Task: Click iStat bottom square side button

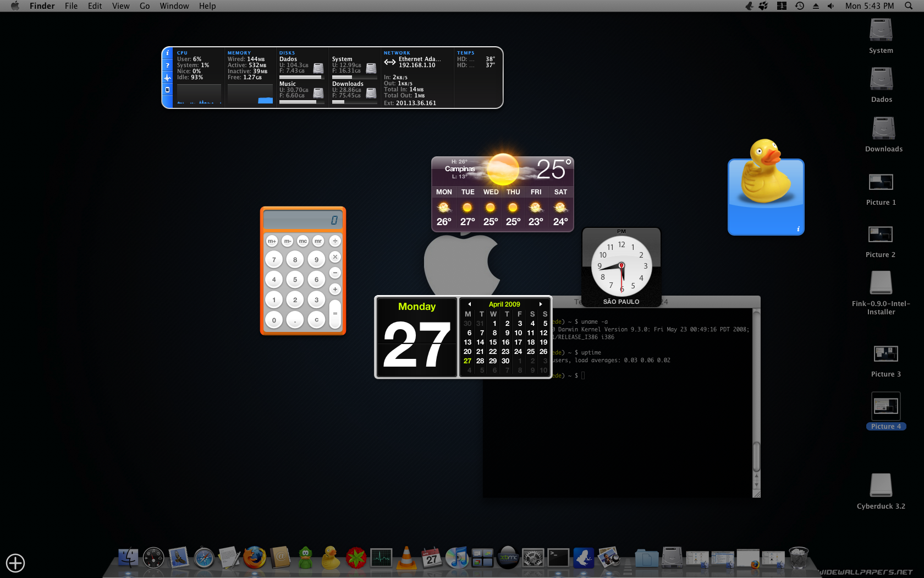Action: [168, 90]
